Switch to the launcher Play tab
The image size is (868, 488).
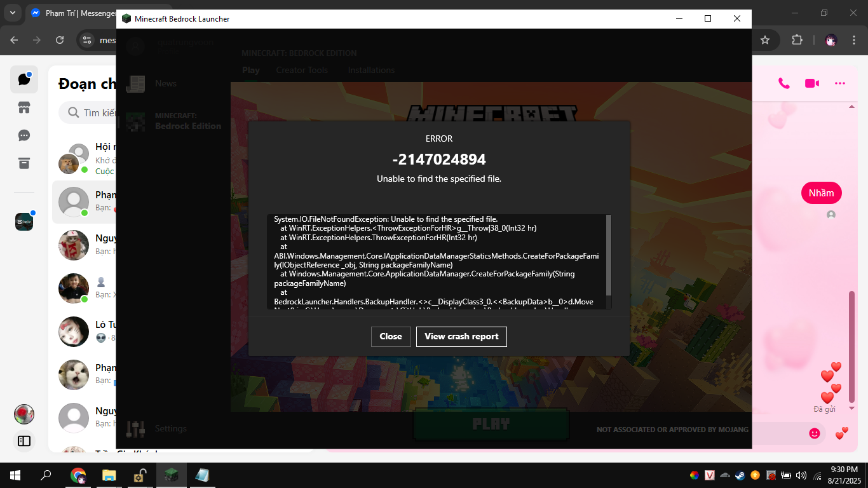click(251, 71)
